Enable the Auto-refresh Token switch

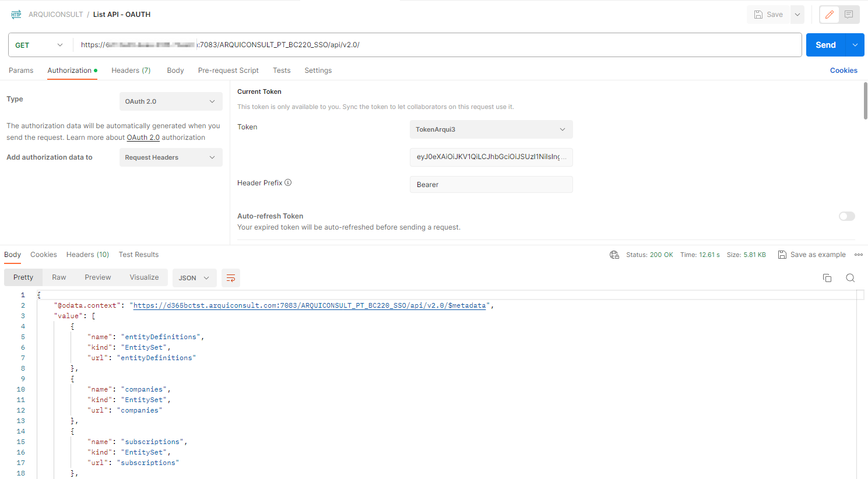click(x=846, y=216)
